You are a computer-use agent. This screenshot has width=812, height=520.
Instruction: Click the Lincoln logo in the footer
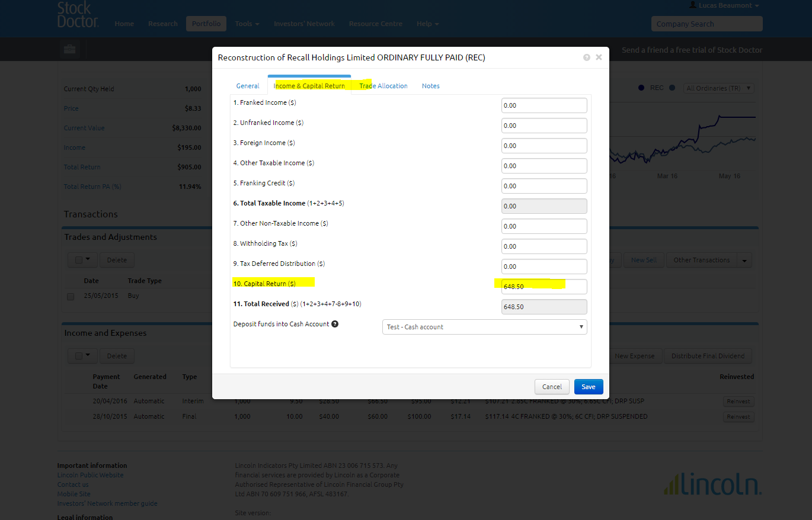(x=713, y=483)
